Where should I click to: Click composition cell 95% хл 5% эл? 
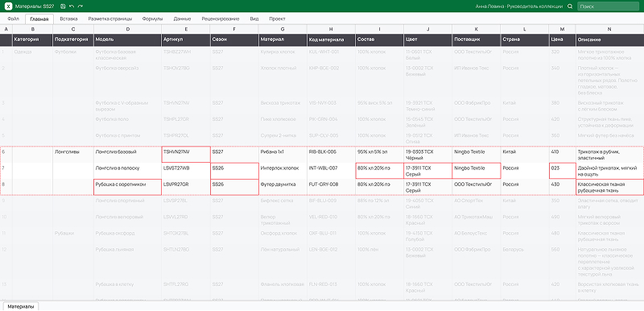point(379,155)
